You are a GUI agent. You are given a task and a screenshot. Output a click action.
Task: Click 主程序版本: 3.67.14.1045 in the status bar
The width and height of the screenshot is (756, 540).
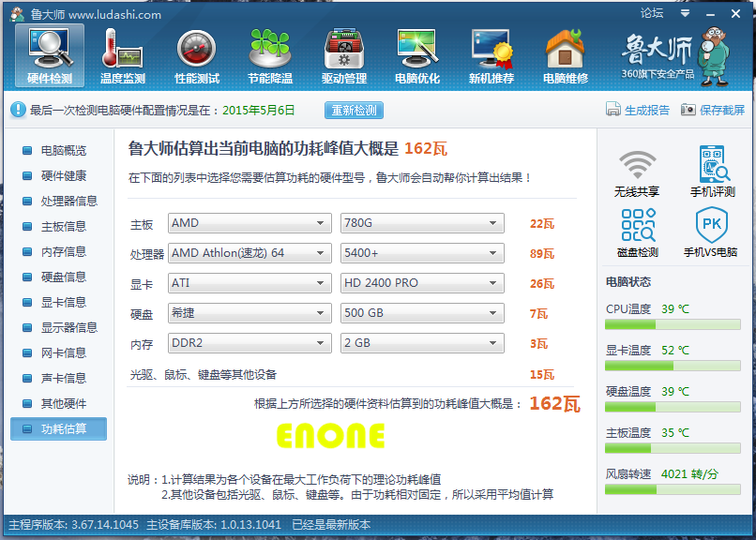pos(73,525)
